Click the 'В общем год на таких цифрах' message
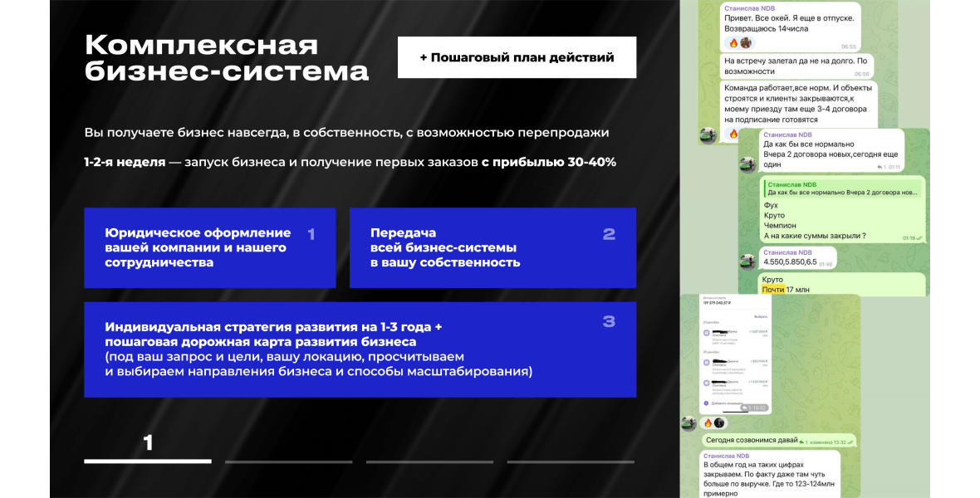This screenshot has height=498, width=980. (770, 475)
